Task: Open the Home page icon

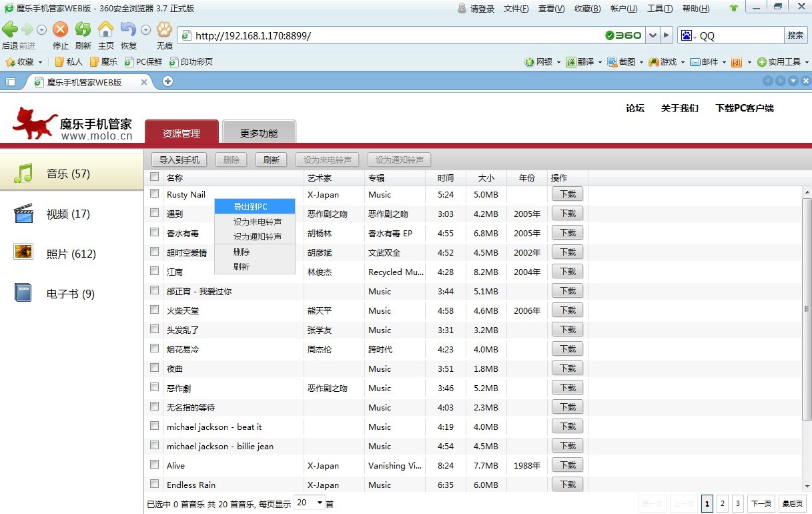Action: (x=105, y=29)
